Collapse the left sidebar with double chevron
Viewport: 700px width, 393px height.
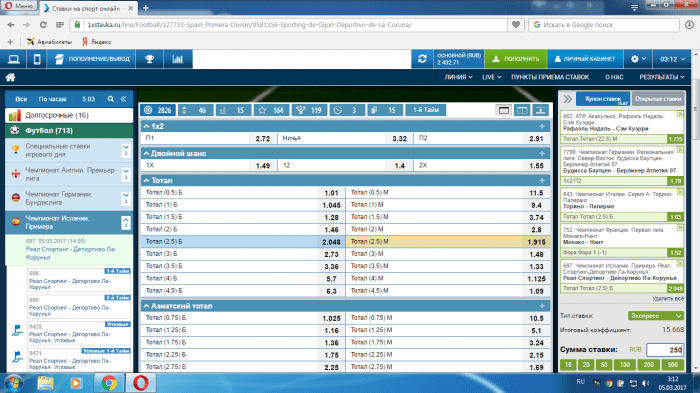click(123, 99)
